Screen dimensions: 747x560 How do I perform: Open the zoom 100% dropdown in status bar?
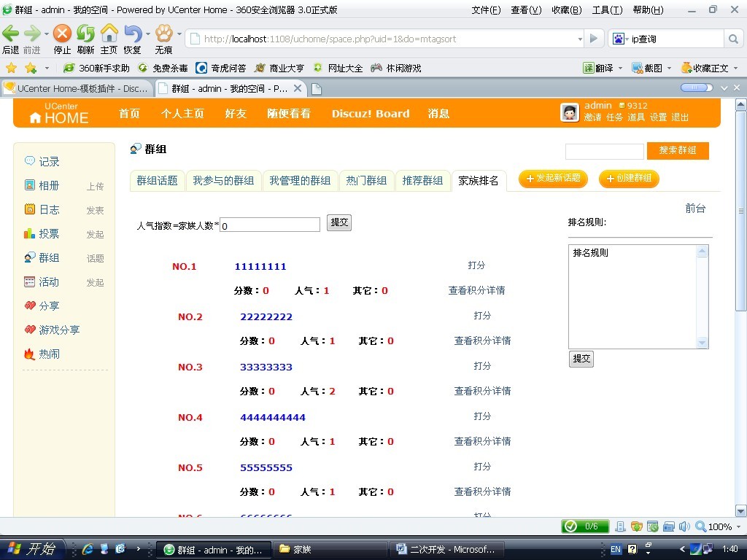point(738,526)
